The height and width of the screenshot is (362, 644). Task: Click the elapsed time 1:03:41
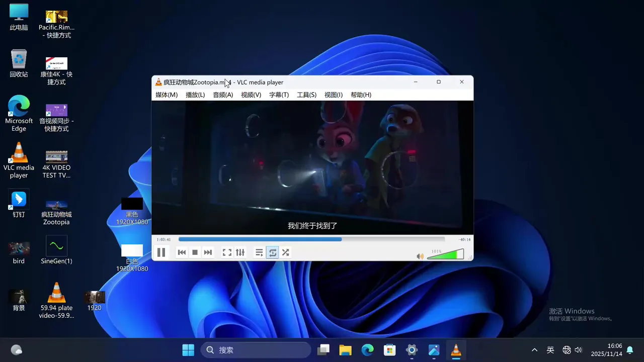pos(164,239)
